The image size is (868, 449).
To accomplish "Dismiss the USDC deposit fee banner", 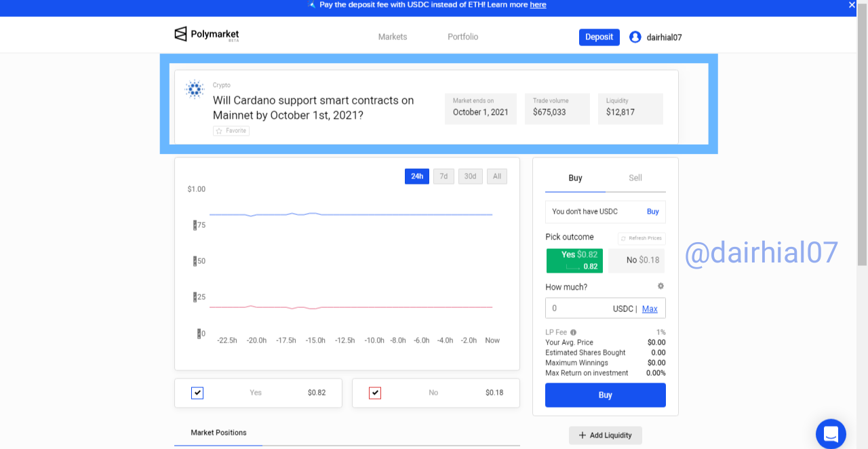I will (x=852, y=5).
